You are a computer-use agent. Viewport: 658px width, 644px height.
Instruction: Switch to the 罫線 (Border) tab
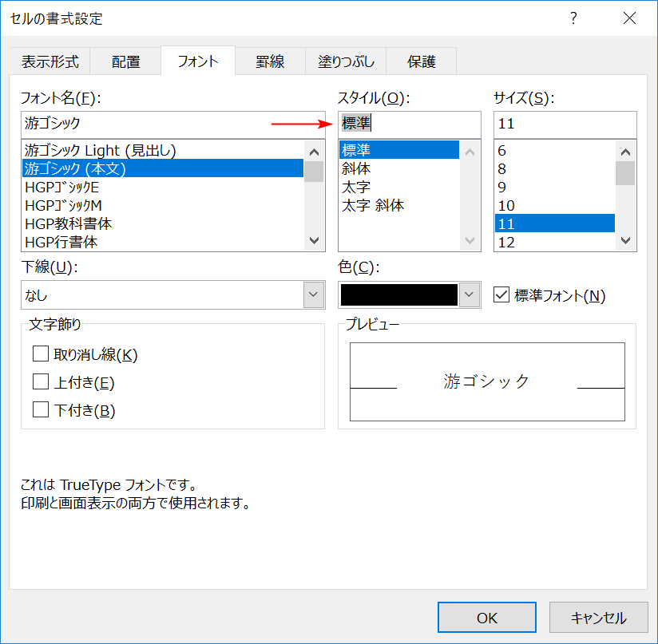point(271,61)
